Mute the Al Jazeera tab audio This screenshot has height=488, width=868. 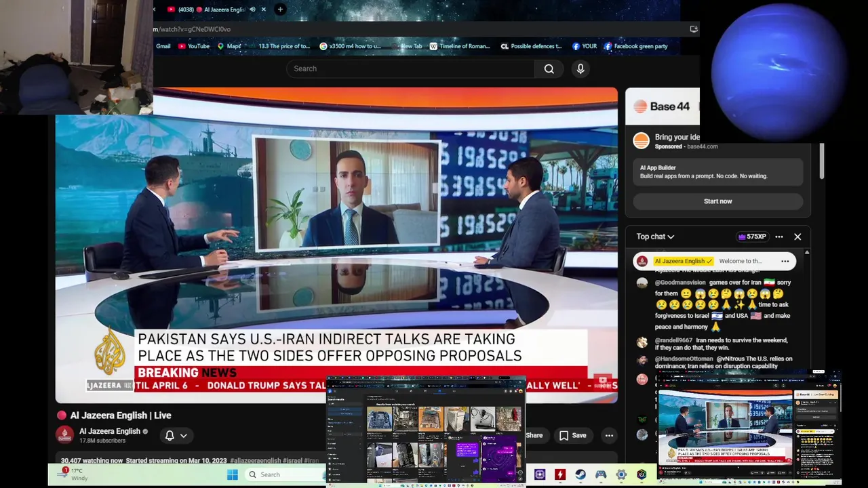point(252,9)
